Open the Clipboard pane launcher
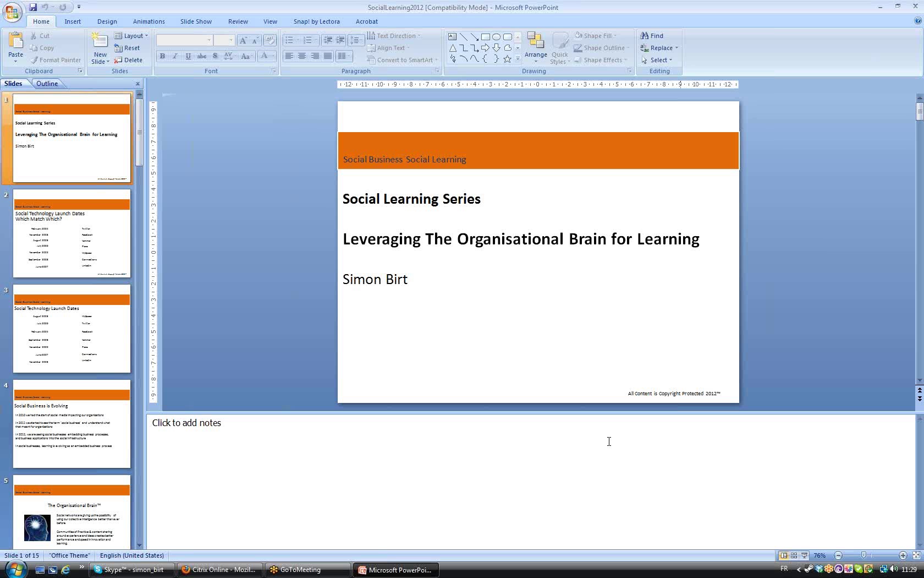This screenshot has width=924, height=578. [80, 71]
